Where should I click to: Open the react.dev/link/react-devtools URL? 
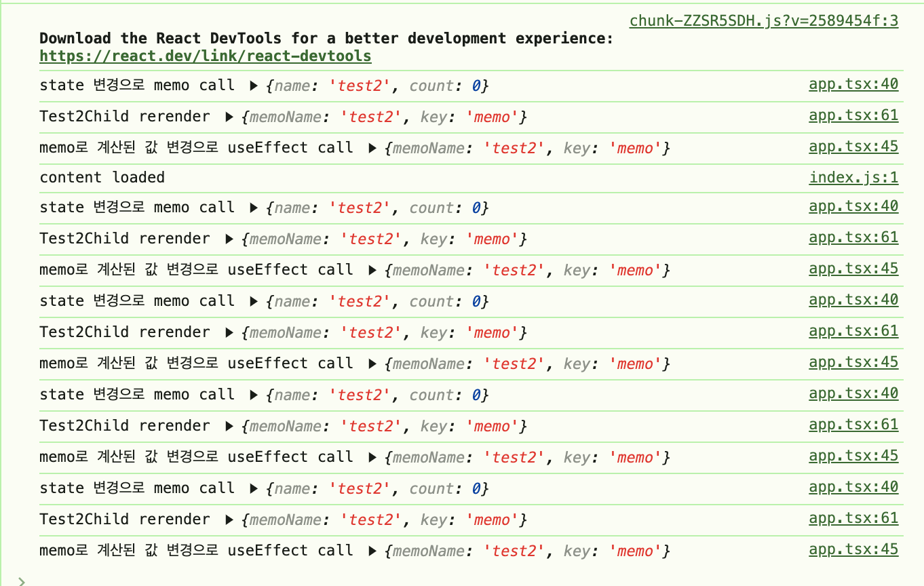tap(206, 56)
